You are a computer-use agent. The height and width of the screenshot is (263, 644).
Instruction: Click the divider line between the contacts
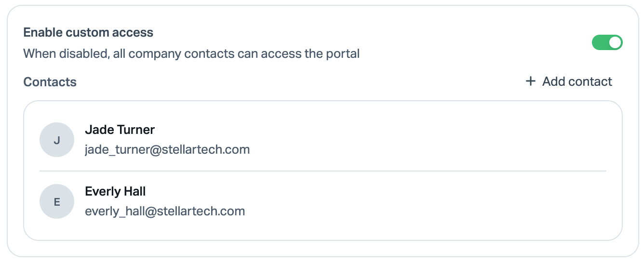[x=322, y=171]
